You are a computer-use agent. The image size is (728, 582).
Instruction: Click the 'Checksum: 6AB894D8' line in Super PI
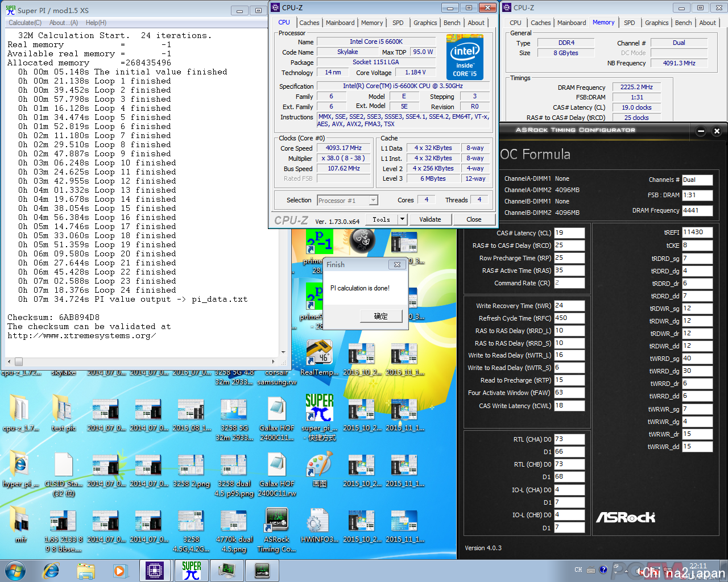53,317
